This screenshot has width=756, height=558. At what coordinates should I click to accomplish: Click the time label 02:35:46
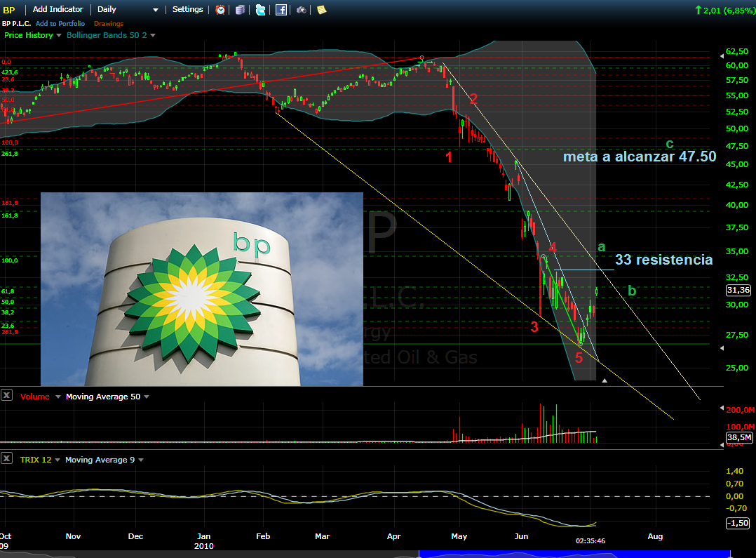(590, 541)
